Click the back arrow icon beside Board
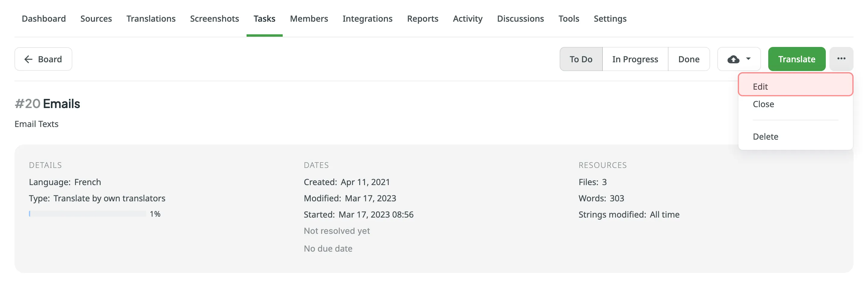The image size is (868, 288). [x=28, y=59]
